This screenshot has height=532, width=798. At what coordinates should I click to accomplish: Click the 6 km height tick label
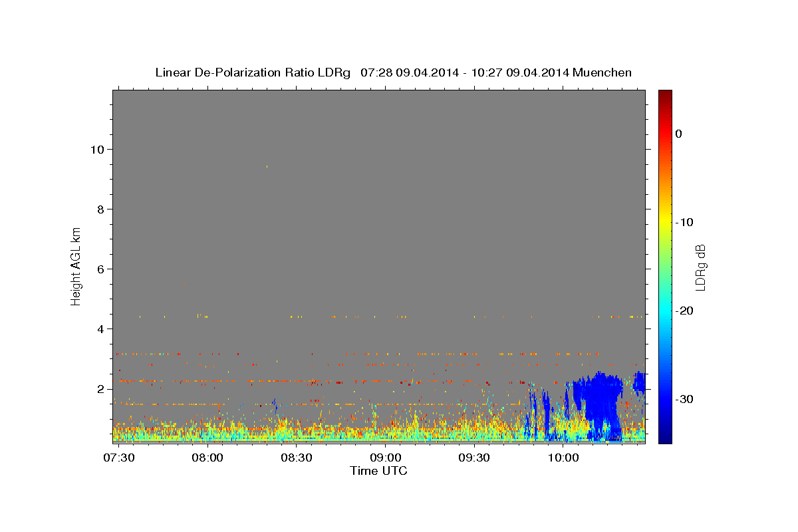(99, 269)
